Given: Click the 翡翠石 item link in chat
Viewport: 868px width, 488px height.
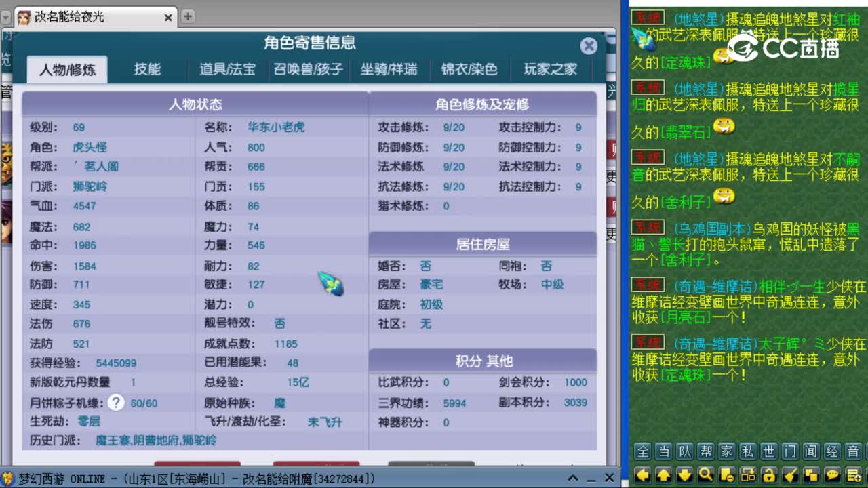Looking at the screenshot, I should (x=686, y=132).
